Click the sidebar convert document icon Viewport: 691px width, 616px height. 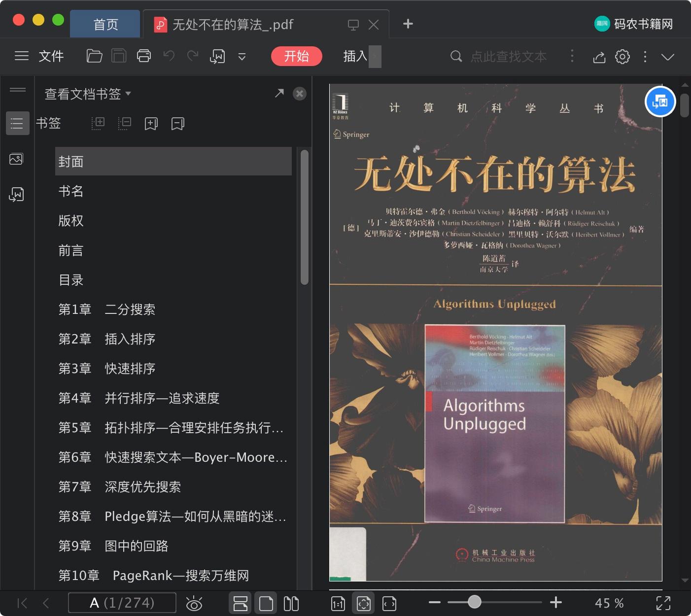pos(16,194)
